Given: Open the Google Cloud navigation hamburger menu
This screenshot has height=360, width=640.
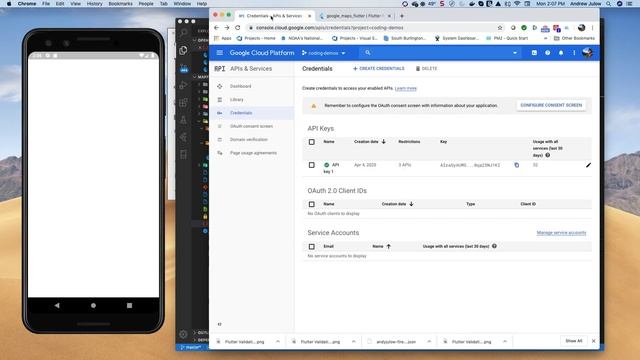Looking at the screenshot, I should [x=220, y=53].
